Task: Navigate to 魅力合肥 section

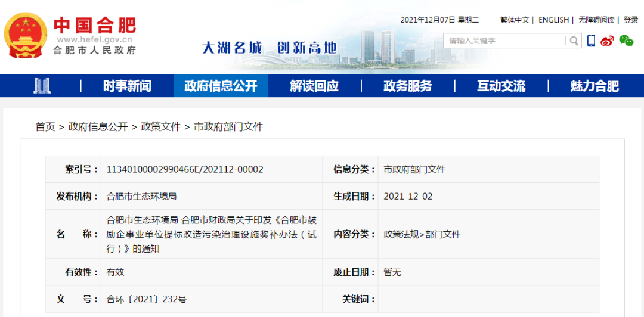Action: (x=595, y=86)
